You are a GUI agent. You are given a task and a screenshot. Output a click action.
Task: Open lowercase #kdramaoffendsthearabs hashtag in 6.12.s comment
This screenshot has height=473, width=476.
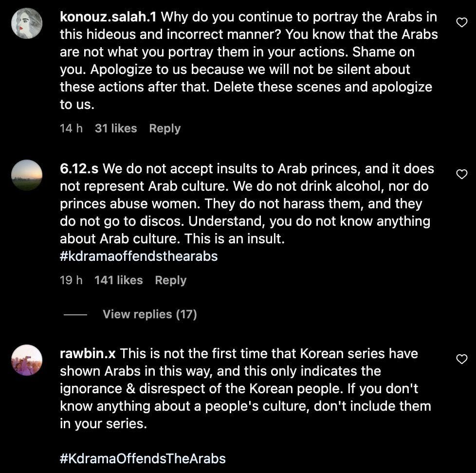coord(139,256)
